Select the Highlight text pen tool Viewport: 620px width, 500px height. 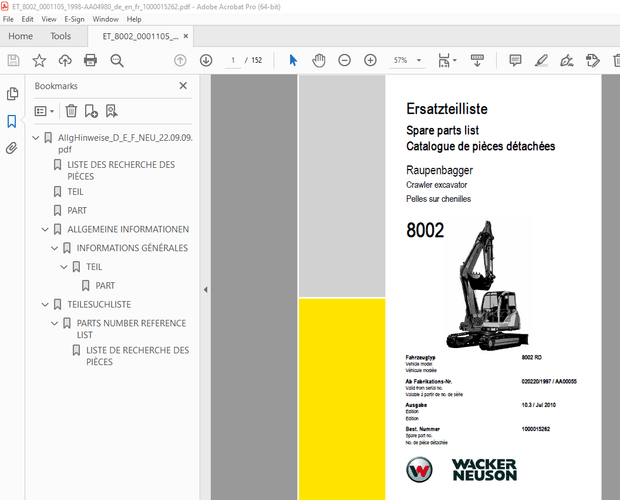click(541, 60)
